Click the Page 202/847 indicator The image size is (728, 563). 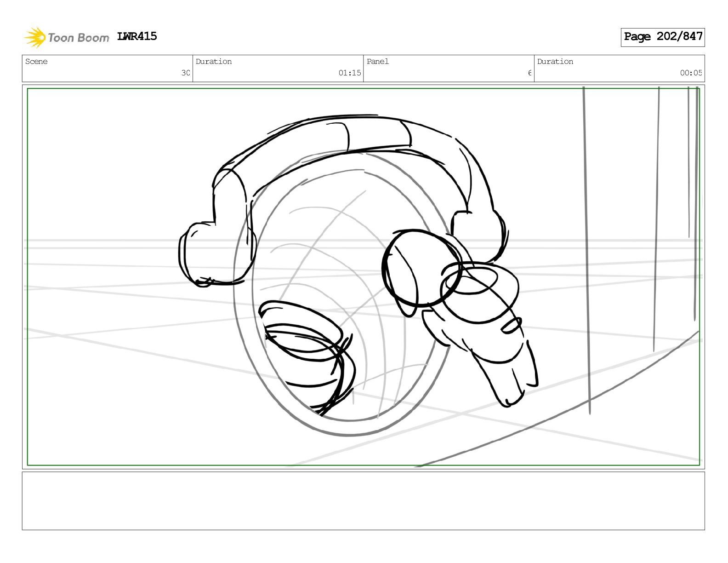click(x=663, y=37)
